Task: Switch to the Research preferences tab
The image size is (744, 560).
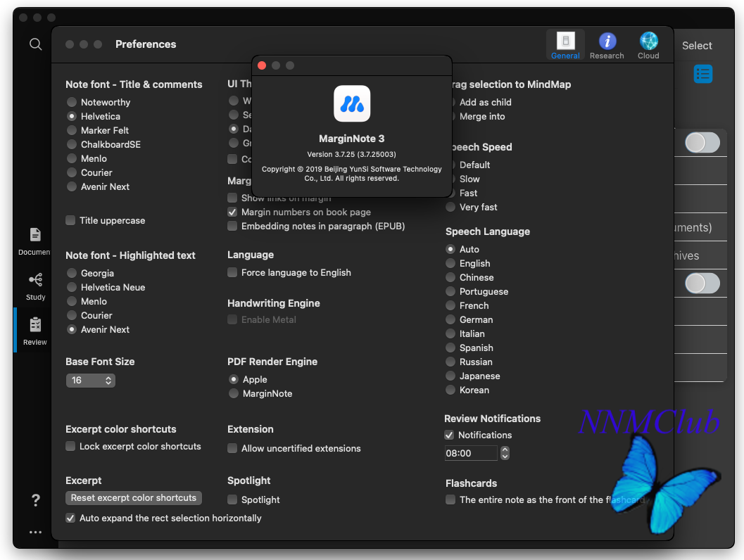Action: pyautogui.click(x=607, y=46)
